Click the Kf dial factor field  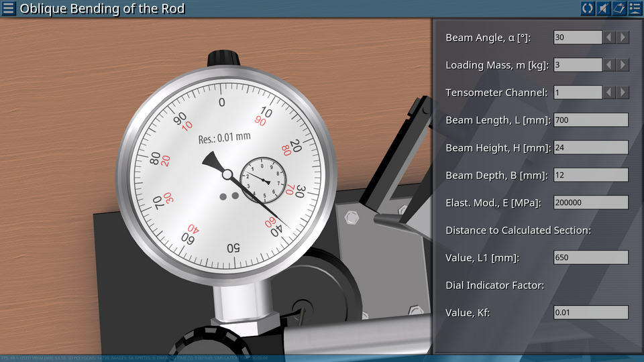pos(590,312)
